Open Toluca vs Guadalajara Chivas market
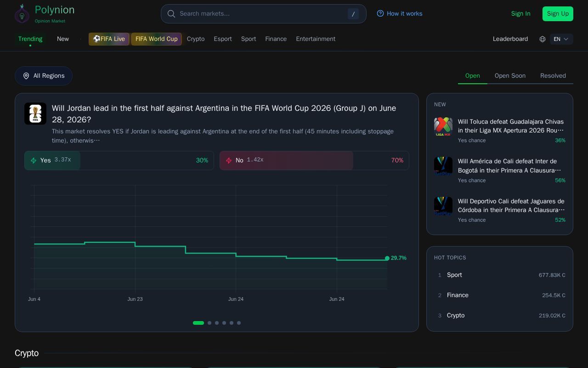 click(500, 131)
